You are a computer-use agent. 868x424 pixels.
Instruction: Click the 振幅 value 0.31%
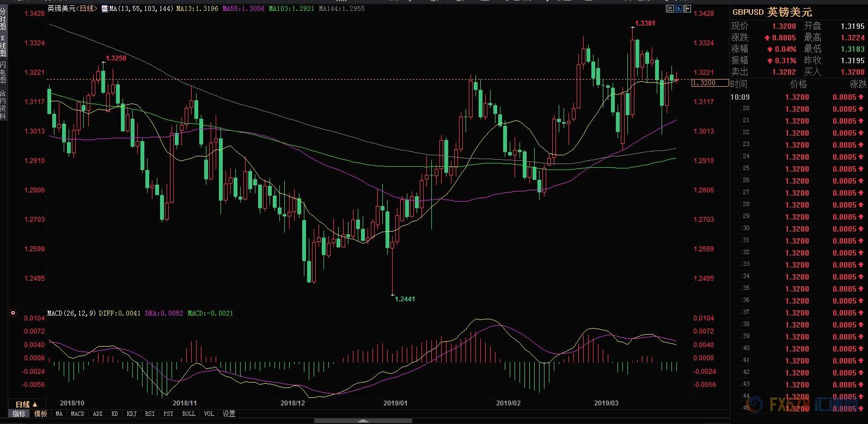point(785,60)
